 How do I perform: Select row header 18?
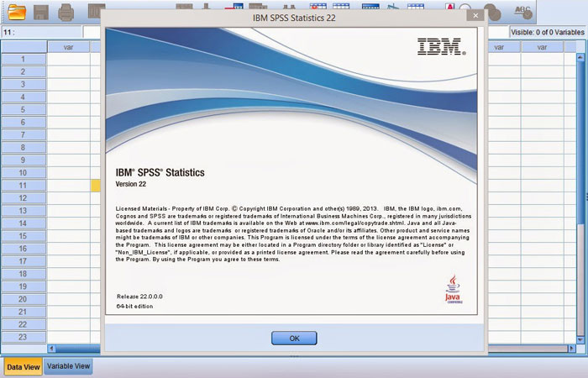tap(24, 274)
